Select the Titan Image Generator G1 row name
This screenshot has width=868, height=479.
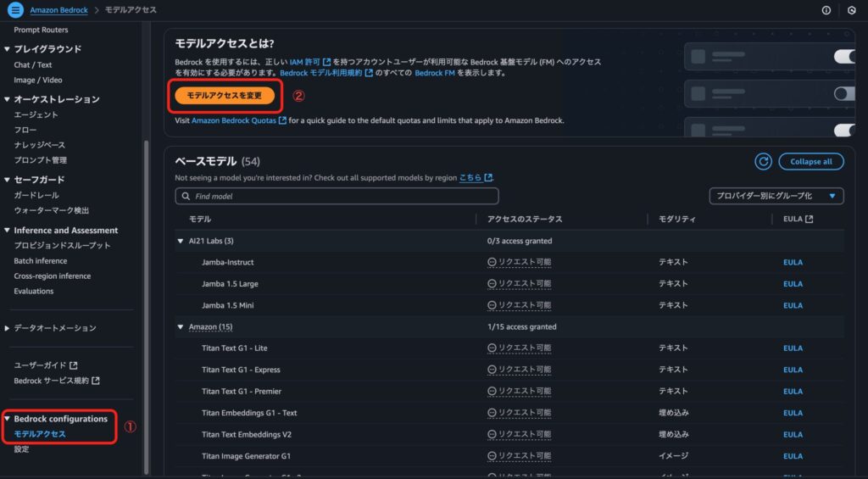coord(246,456)
